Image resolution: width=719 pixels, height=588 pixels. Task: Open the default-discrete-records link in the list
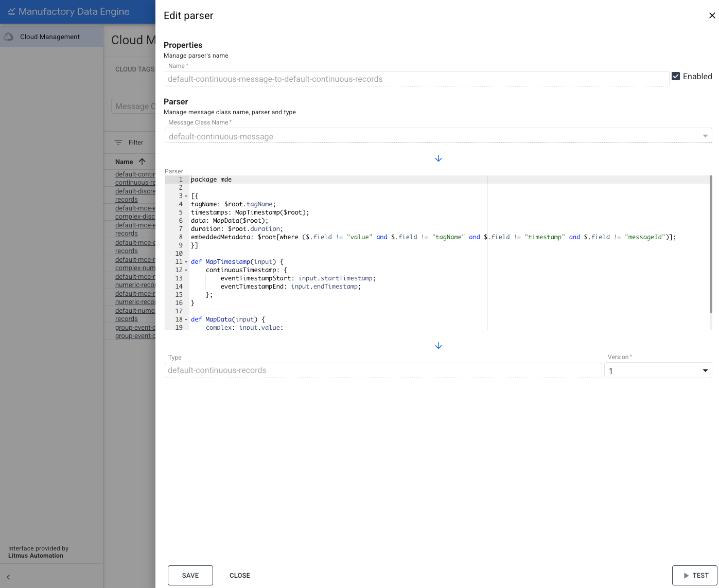(135, 195)
